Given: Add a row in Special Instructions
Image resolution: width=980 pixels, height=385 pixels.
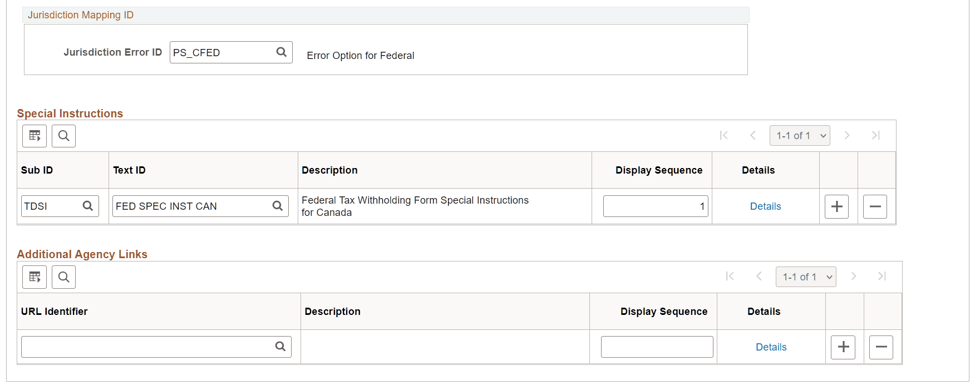Looking at the screenshot, I should [x=836, y=206].
